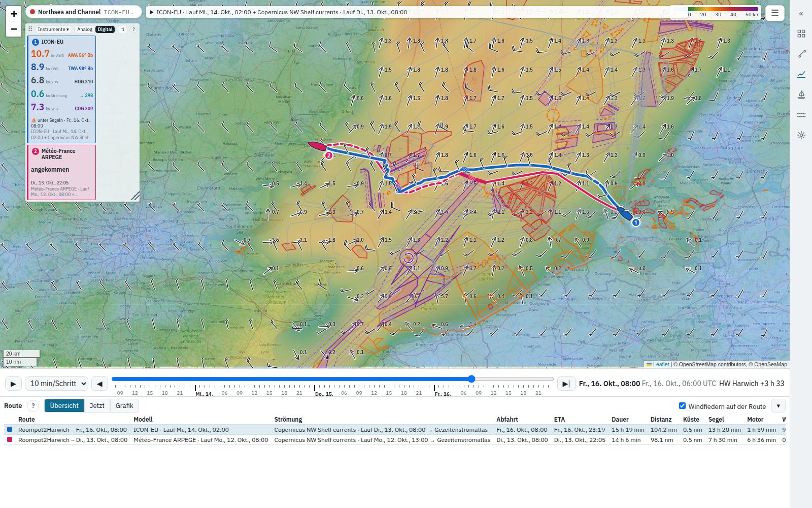This screenshot has height=508, width=812.
Task: Click the instrument panel resize grip
Action: [135, 196]
